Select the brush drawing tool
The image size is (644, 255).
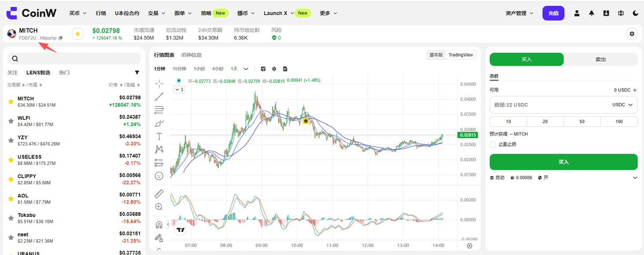(159, 123)
